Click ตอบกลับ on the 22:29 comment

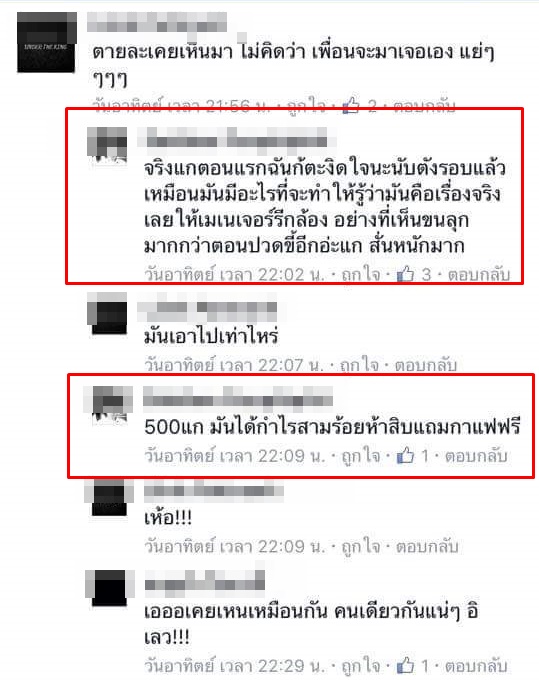point(476,666)
